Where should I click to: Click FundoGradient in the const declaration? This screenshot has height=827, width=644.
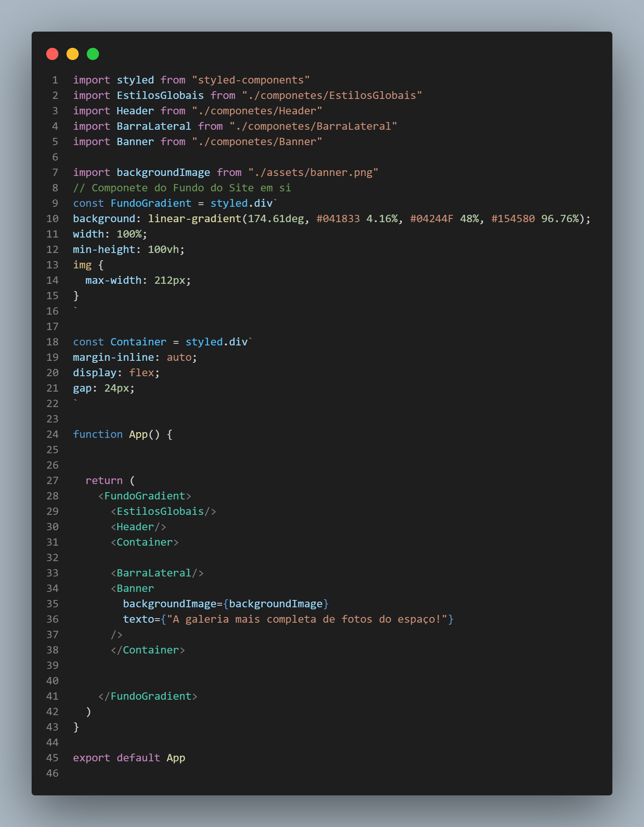(x=151, y=204)
